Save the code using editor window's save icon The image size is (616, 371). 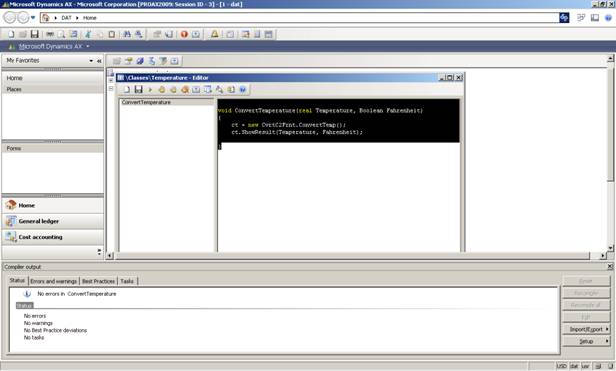pyautogui.click(x=138, y=90)
